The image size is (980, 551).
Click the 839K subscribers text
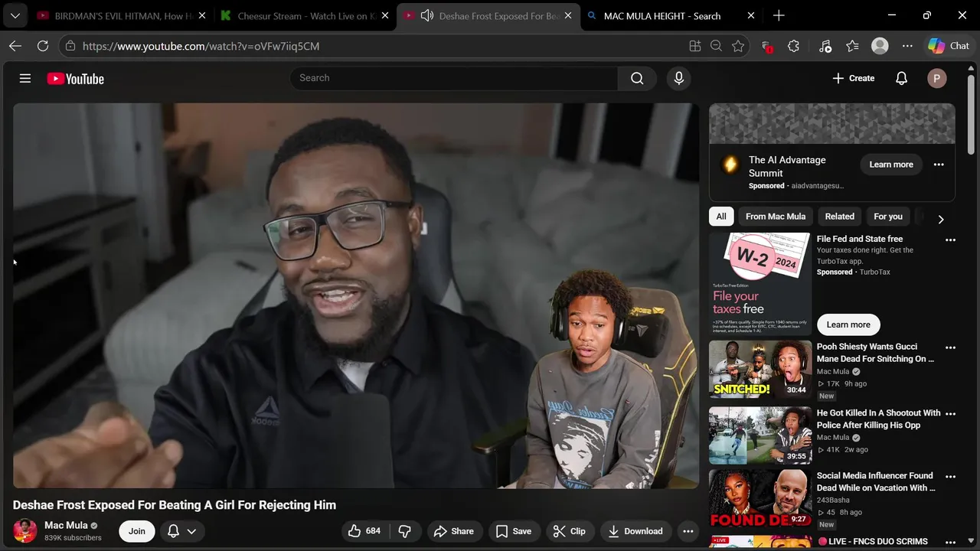tap(73, 538)
